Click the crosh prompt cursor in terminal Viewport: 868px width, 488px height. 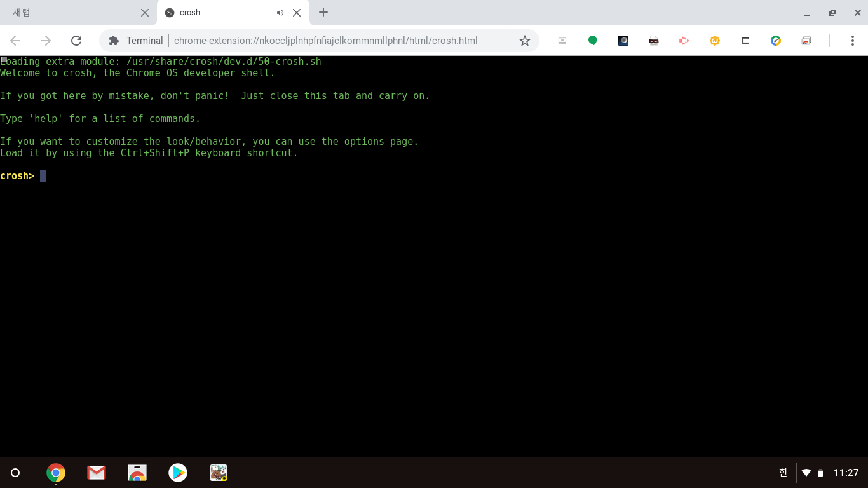point(43,176)
